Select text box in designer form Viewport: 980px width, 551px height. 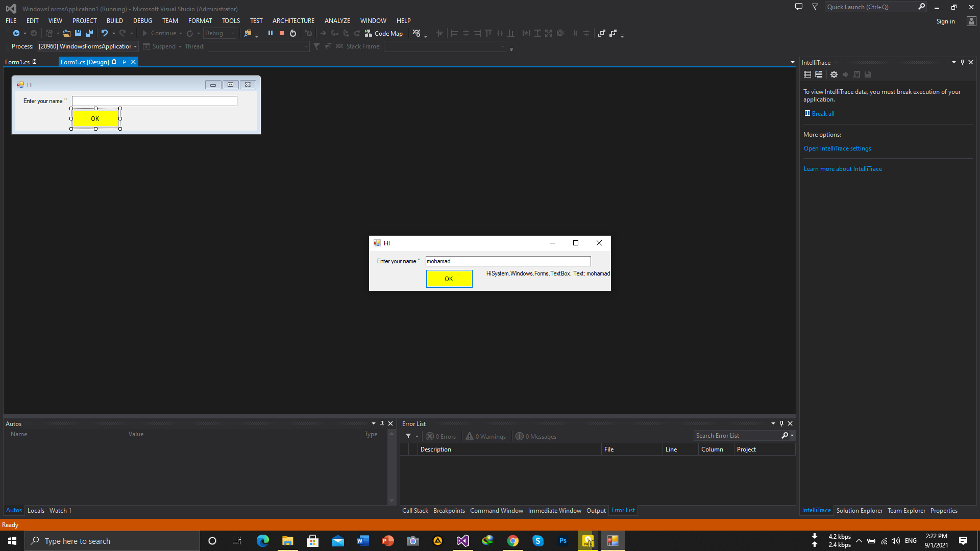[154, 101]
